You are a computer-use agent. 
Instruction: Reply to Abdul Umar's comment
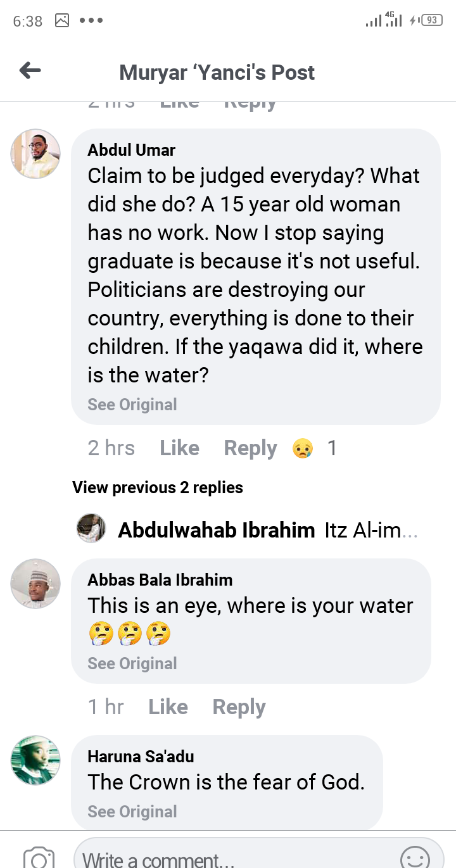click(250, 448)
